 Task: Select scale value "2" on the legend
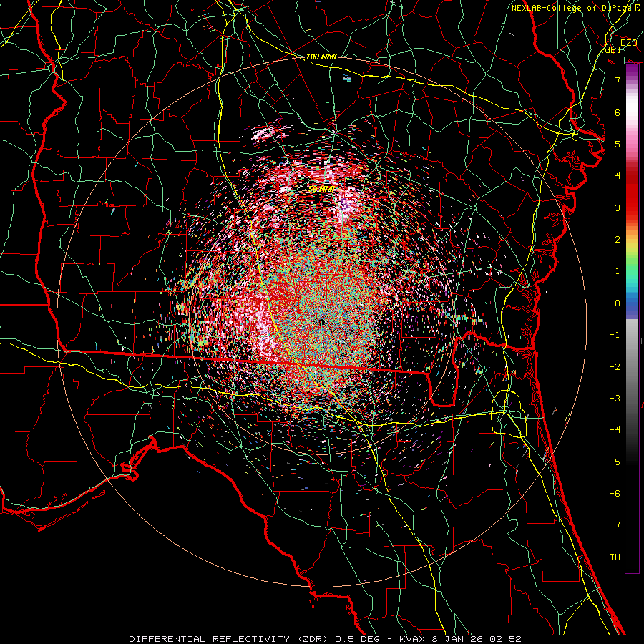click(x=618, y=240)
